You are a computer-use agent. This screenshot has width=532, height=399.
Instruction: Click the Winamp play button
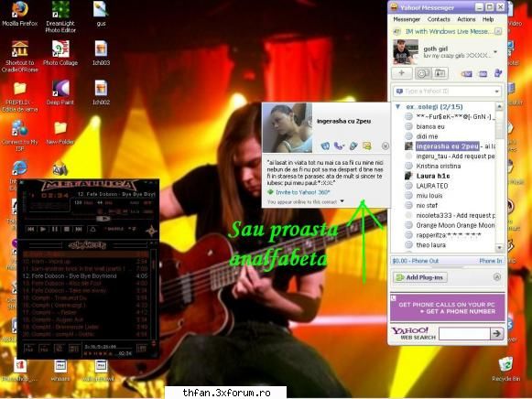tap(43, 229)
